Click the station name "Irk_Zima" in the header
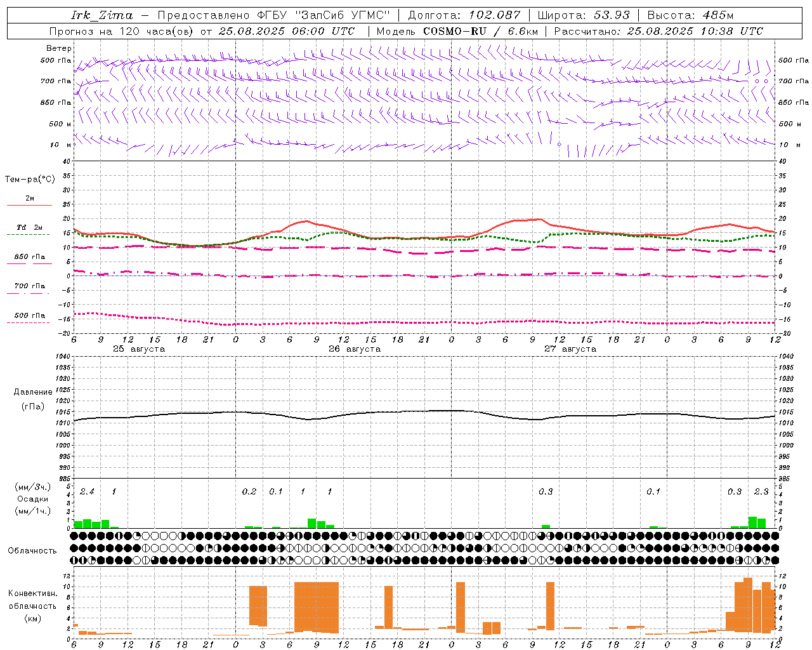 click(102, 15)
